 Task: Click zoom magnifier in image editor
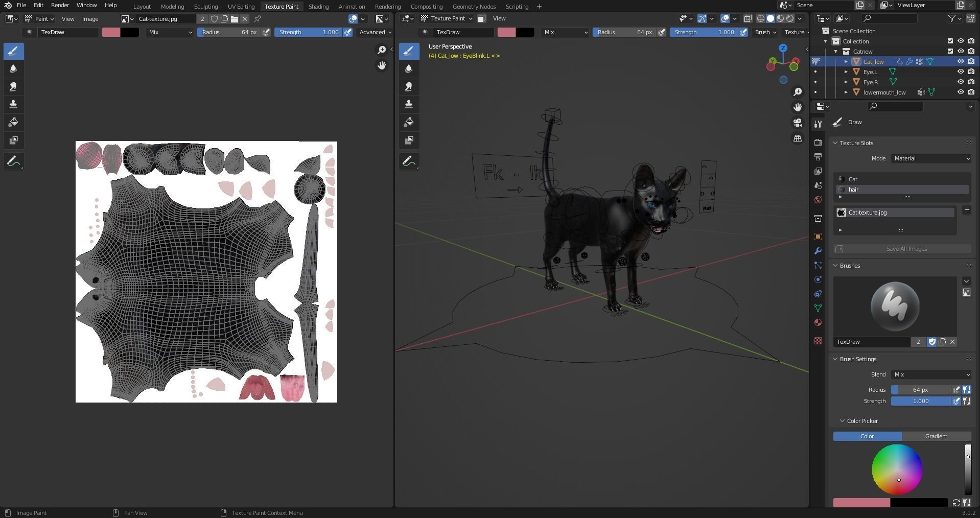click(x=382, y=50)
